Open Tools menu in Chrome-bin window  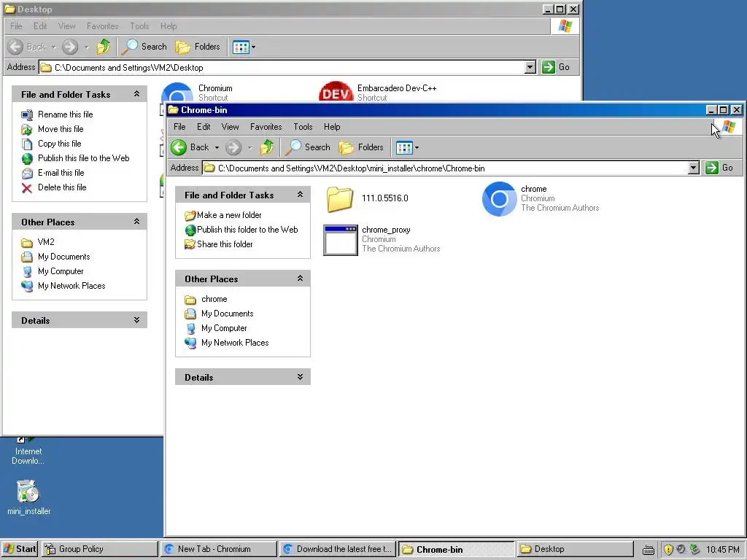click(x=303, y=127)
